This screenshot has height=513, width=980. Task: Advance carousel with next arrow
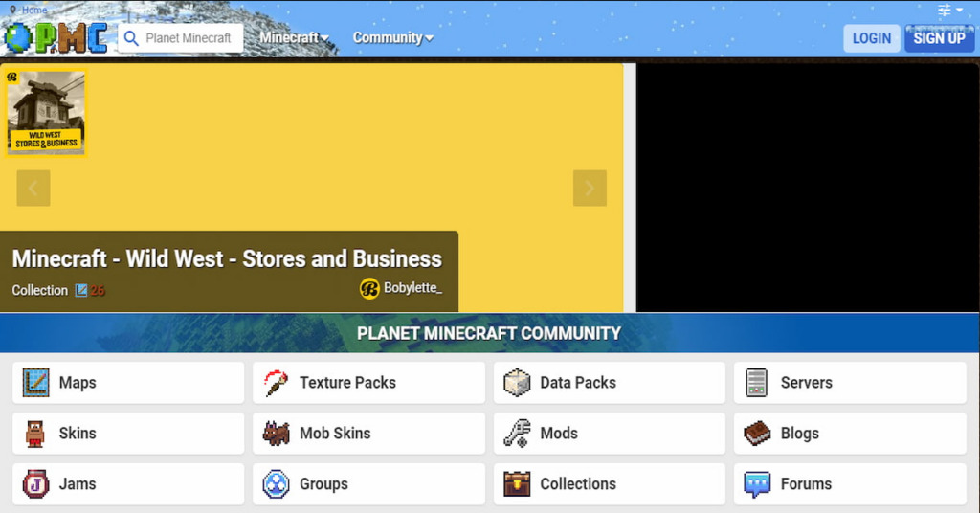[590, 189]
